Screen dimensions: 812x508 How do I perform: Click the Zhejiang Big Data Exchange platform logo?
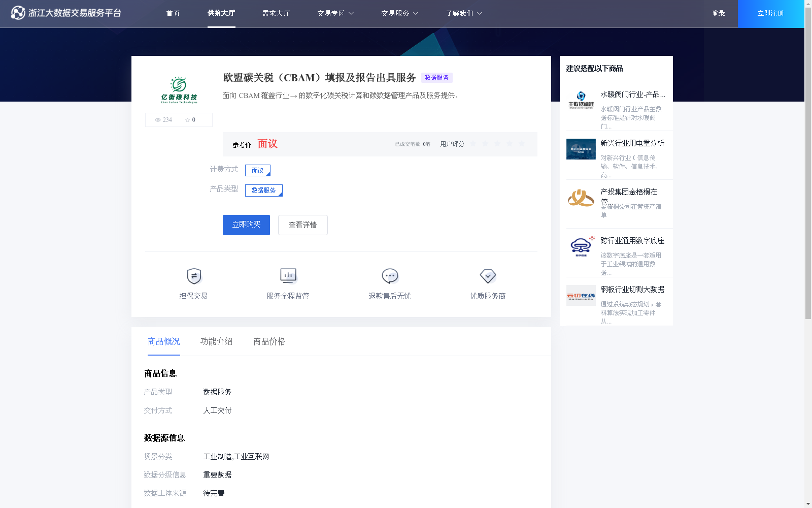point(66,13)
